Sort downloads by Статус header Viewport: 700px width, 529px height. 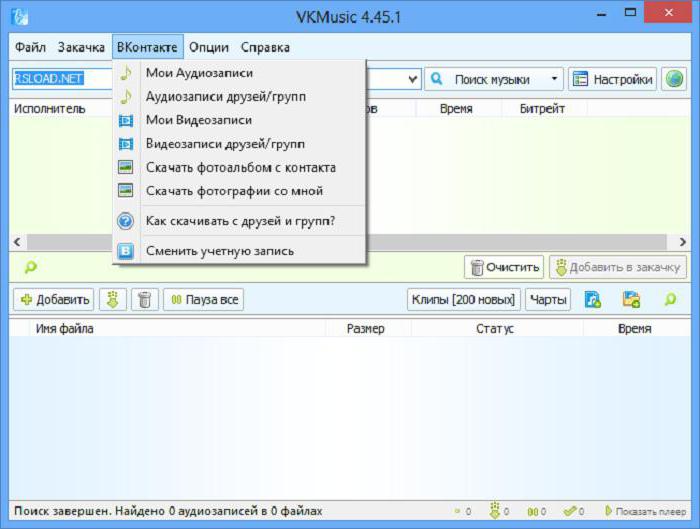(x=495, y=329)
